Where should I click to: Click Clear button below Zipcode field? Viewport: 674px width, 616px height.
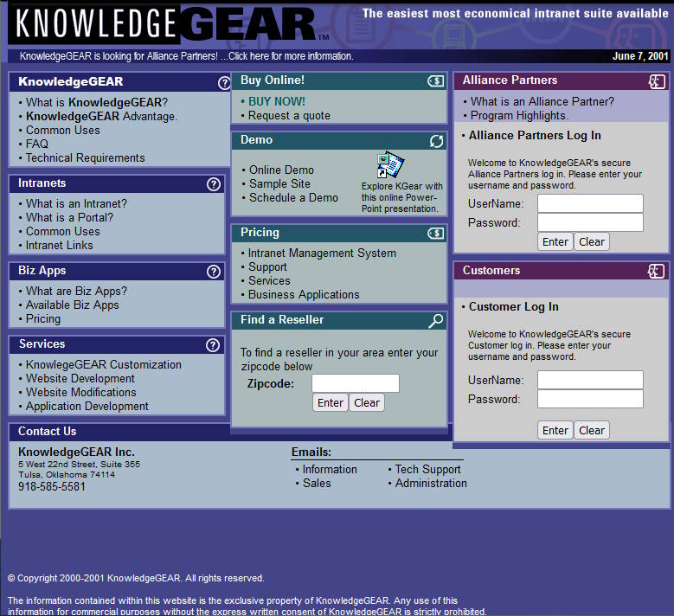pyautogui.click(x=367, y=403)
